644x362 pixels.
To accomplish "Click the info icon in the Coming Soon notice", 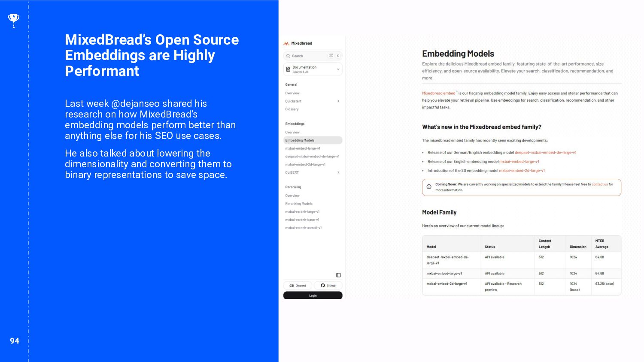I will tap(429, 187).
